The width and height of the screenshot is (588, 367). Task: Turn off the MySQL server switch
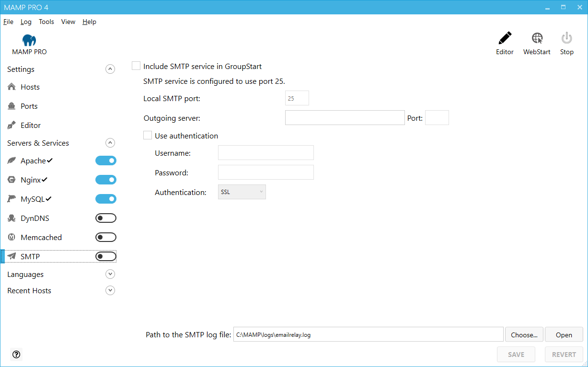106,199
